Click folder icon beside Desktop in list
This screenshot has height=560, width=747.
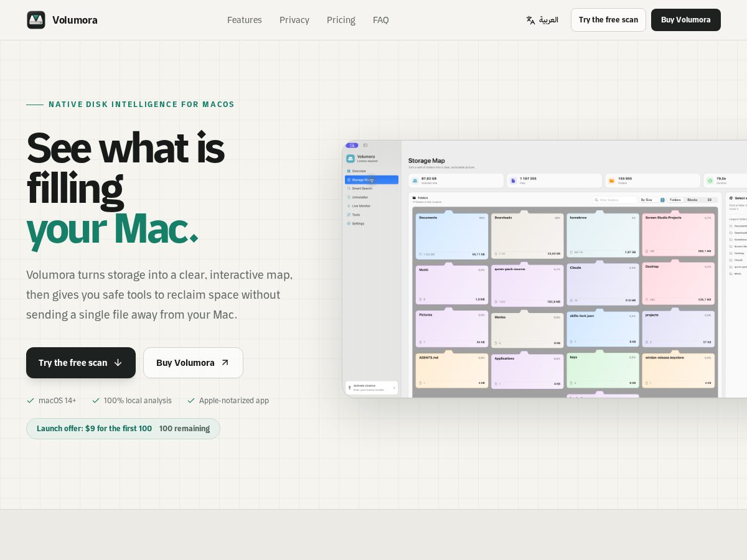[731, 253]
